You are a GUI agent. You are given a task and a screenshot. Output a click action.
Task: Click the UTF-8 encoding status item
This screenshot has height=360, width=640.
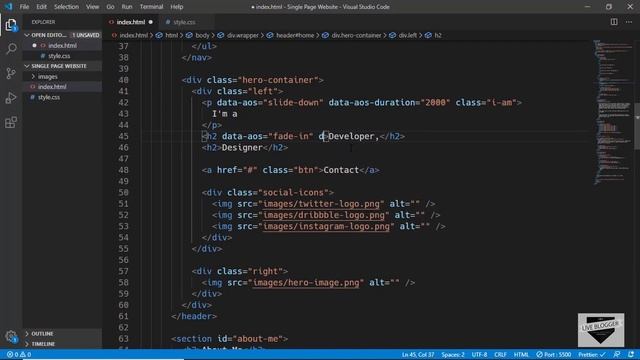[x=479, y=354]
